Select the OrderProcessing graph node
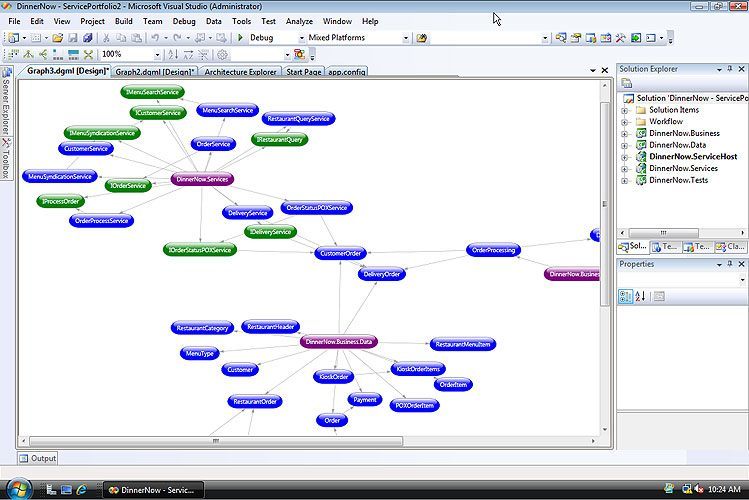 (493, 250)
